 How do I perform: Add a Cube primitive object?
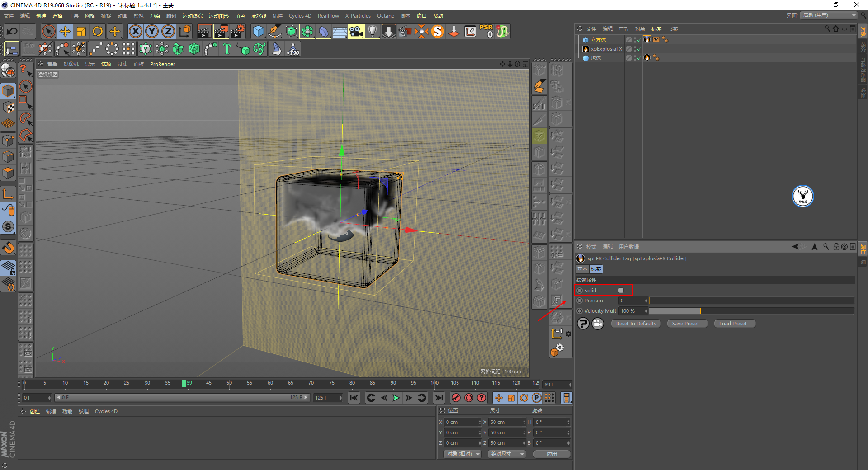click(258, 31)
